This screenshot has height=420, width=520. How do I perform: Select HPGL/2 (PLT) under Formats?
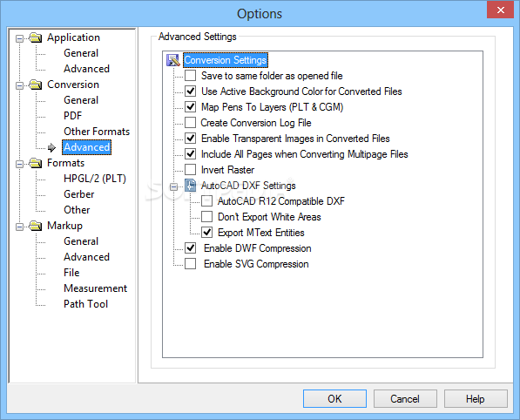(95, 179)
